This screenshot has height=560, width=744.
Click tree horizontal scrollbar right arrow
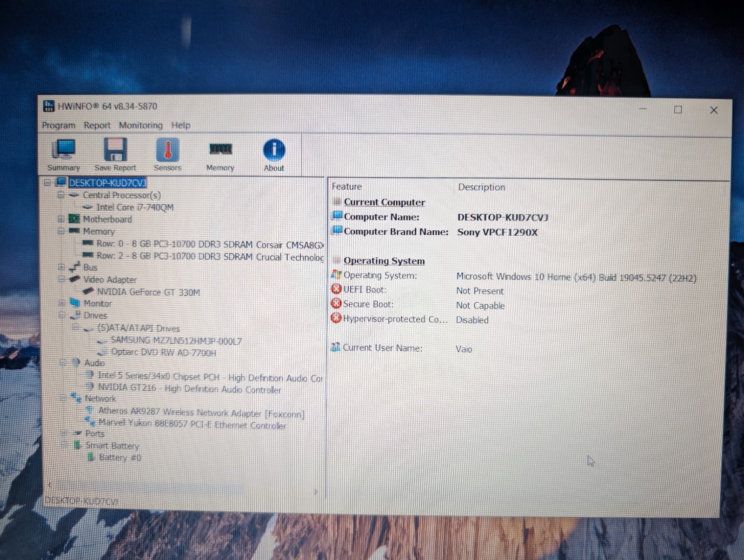(x=316, y=491)
